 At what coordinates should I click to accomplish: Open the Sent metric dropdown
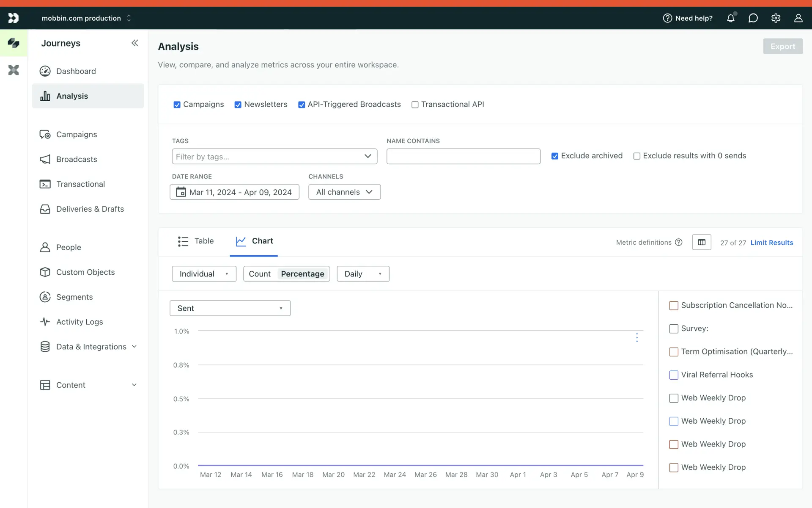(x=230, y=308)
